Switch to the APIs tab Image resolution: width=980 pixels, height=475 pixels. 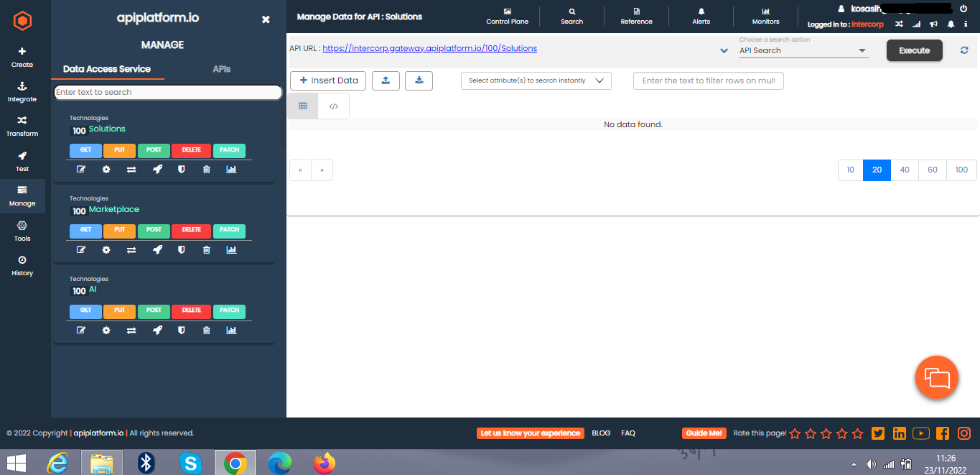[x=222, y=69]
